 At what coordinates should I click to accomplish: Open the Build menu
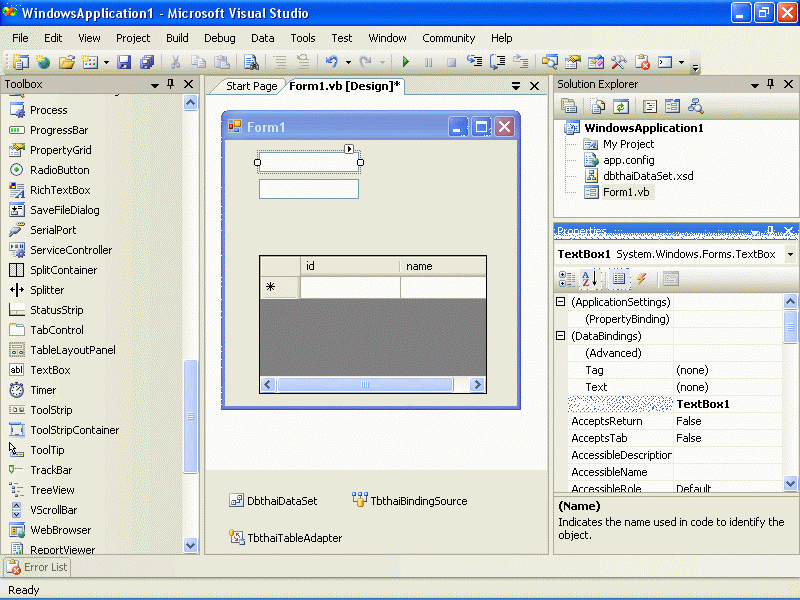177,38
